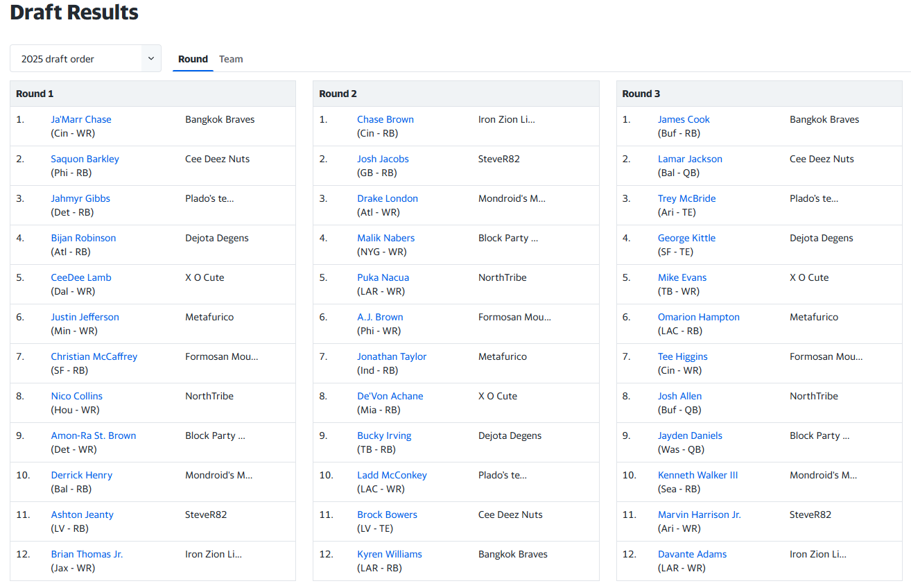Open De'Von Achane player page
Screen dimensions: 911x588
pyautogui.click(x=390, y=396)
